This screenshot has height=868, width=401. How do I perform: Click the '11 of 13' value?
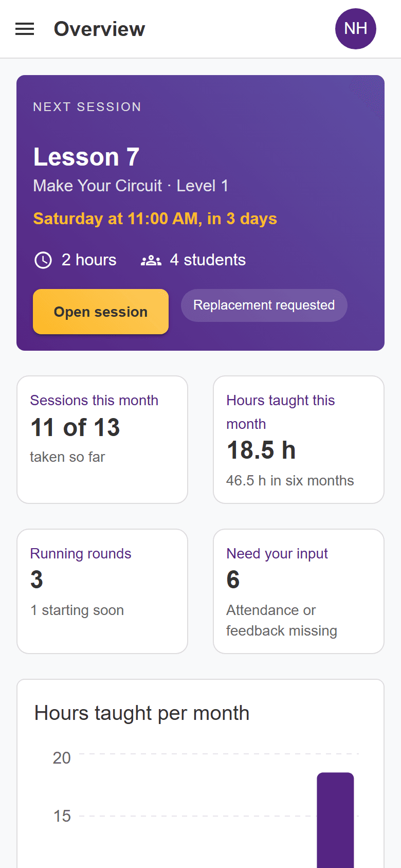pyautogui.click(x=75, y=427)
